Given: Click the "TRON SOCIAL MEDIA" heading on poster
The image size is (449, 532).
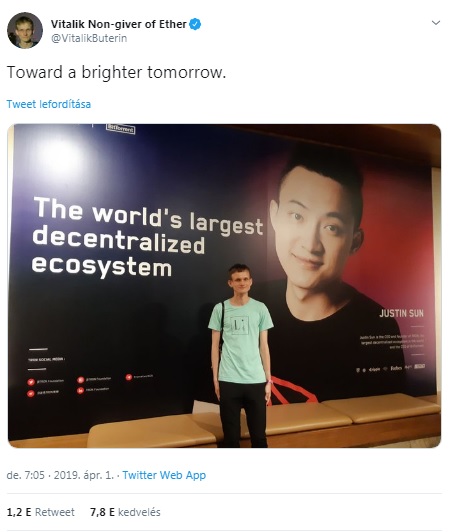Looking at the screenshot, I should click(x=46, y=359).
